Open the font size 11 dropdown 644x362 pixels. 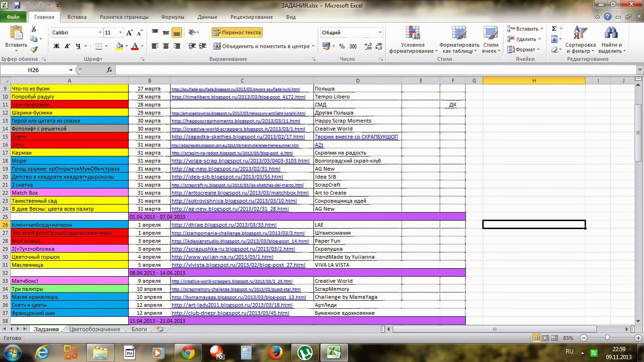pyautogui.click(x=121, y=33)
